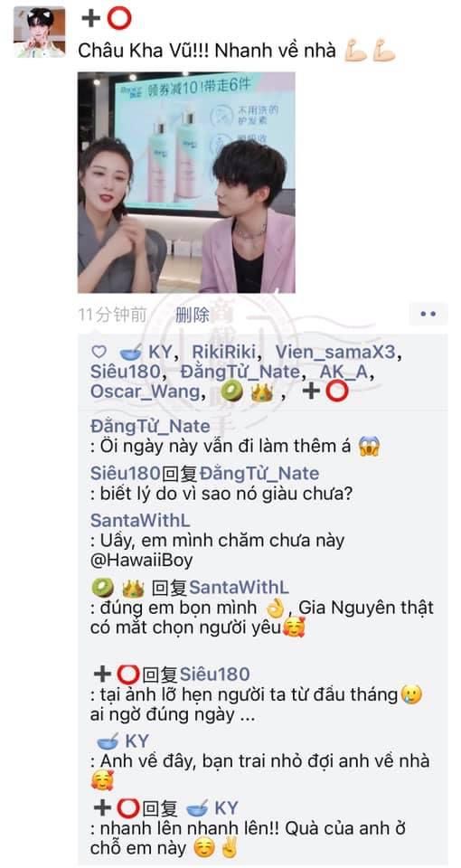Viewport: 461px width, 868px height.
Task: Open the poster's profile avatar
Action: coord(39,33)
